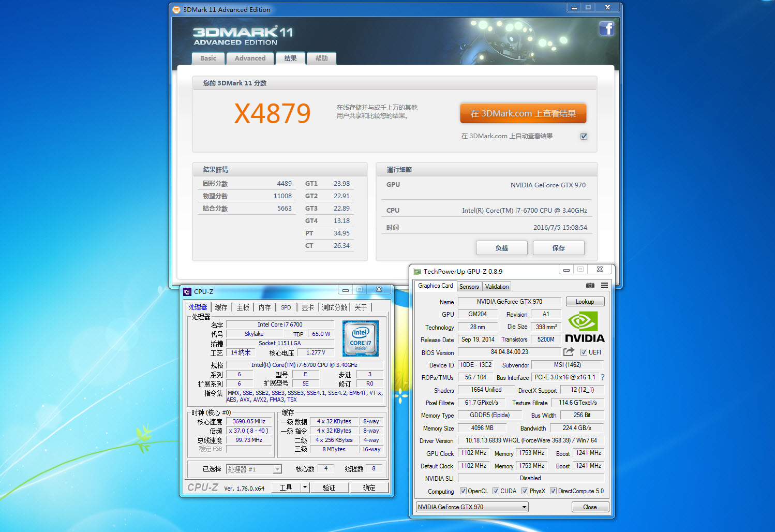Viewport: 775px width, 532px height.
Task: Toggle the OpenCL checkbox
Action: [464, 491]
